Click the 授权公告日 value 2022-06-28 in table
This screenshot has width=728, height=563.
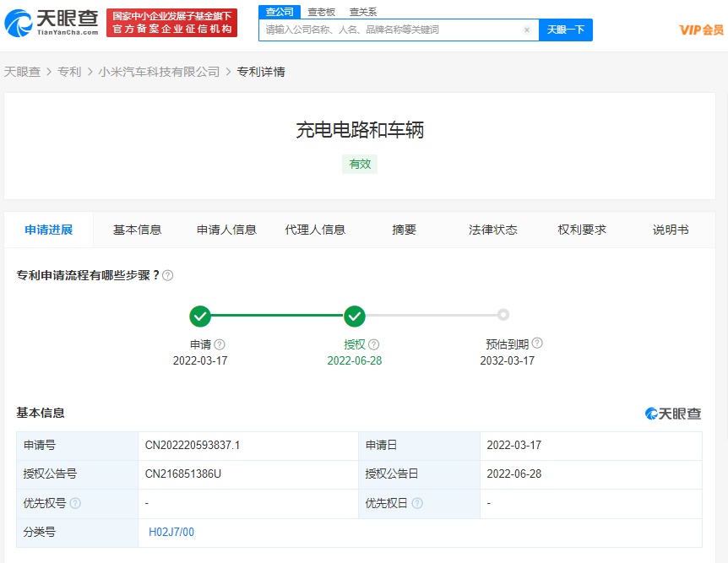[514, 474]
